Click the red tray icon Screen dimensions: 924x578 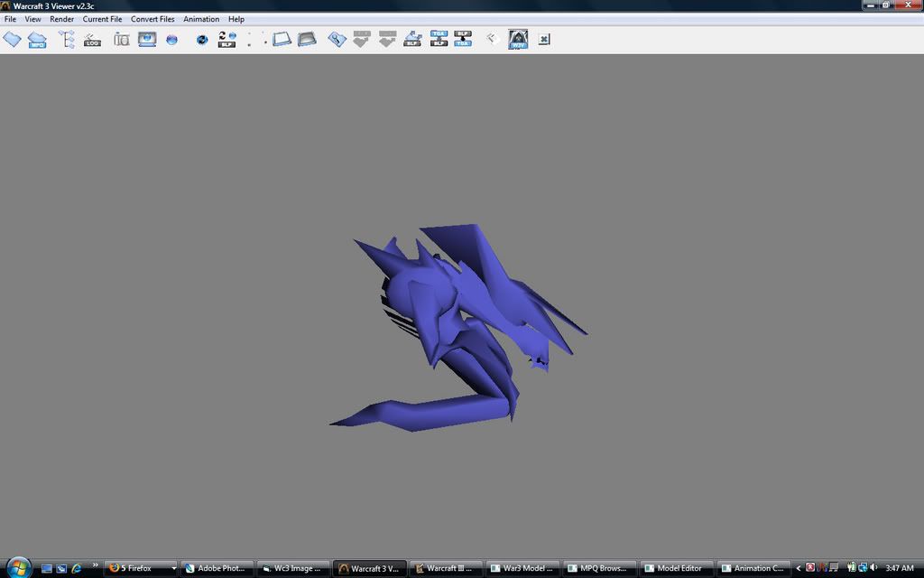(x=809, y=568)
